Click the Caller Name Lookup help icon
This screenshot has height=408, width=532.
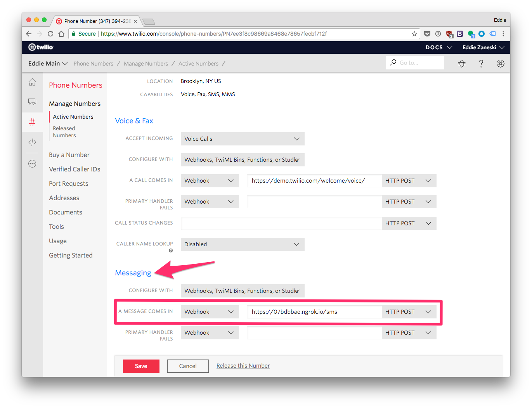tap(171, 251)
